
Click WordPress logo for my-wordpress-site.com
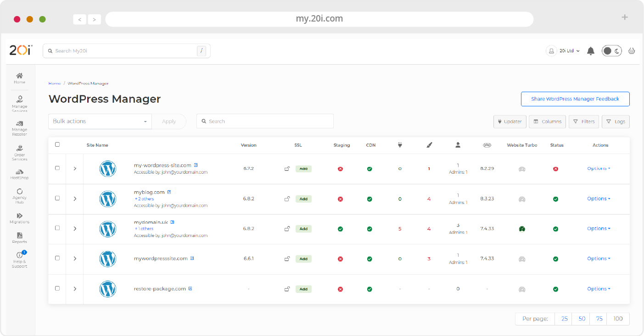coord(107,169)
